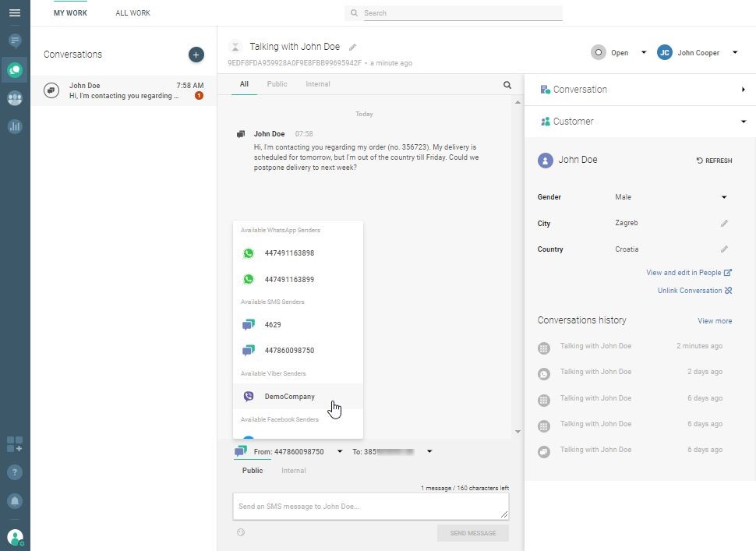
Task: Edit conversation title with pencil icon
Action: pyautogui.click(x=352, y=48)
